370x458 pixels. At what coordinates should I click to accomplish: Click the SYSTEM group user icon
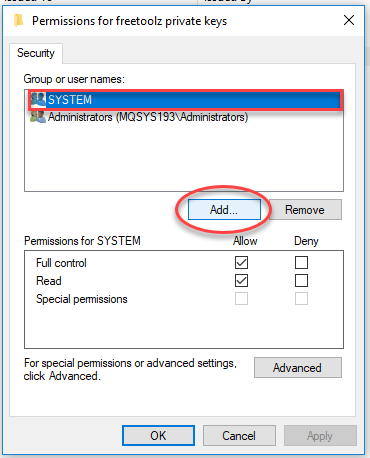tap(38, 99)
